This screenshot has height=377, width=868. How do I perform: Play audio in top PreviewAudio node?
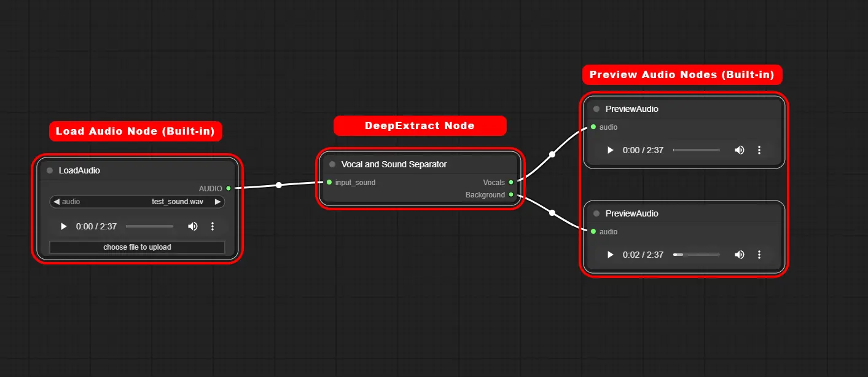[x=610, y=150]
